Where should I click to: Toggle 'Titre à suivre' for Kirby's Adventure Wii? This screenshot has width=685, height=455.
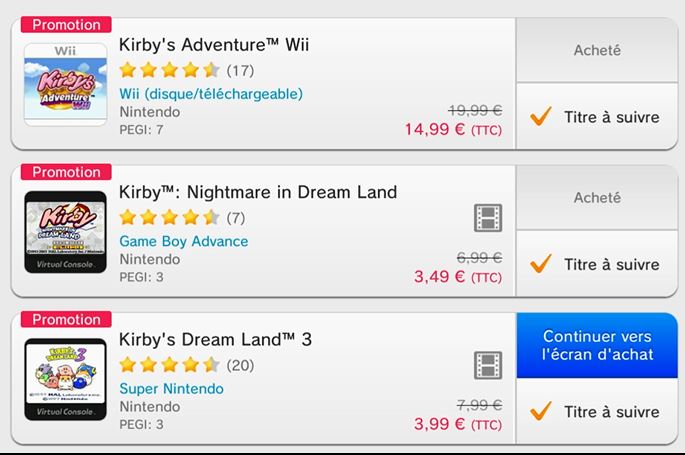point(597,117)
